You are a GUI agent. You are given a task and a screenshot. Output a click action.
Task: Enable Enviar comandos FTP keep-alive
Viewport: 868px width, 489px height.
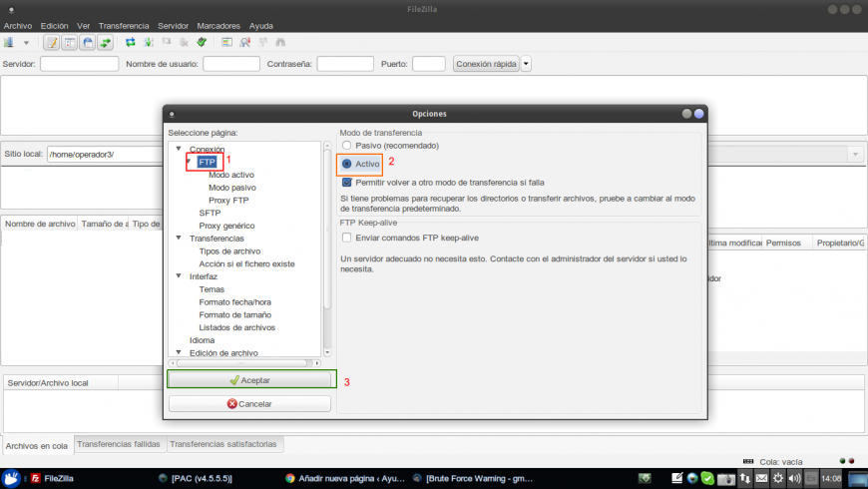[x=347, y=238]
